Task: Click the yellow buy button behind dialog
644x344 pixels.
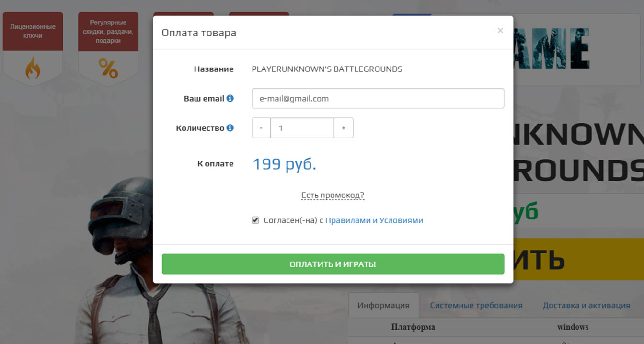Action: click(578, 259)
